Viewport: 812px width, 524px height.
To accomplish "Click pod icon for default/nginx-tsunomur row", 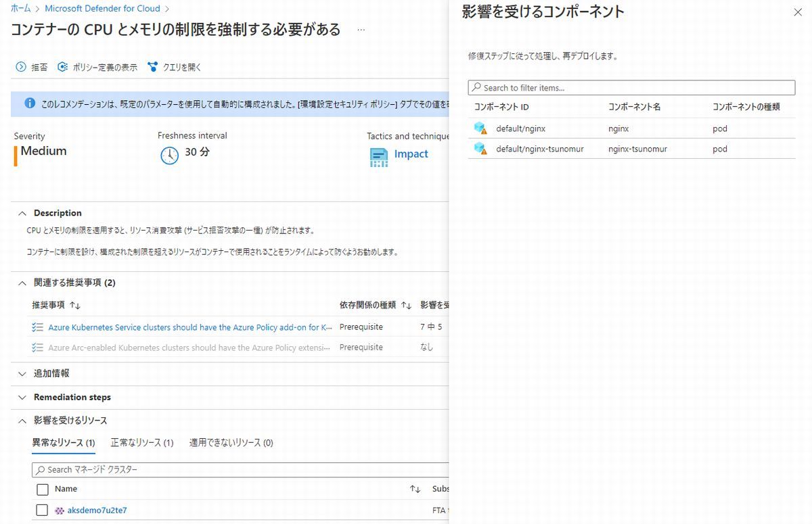I will click(x=480, y=149).
